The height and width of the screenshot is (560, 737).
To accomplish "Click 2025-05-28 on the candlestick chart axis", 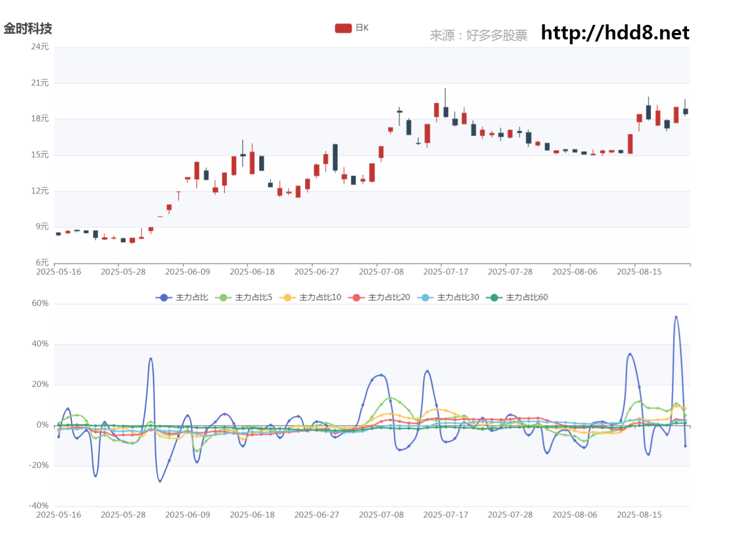I will [x=123, y=272].
